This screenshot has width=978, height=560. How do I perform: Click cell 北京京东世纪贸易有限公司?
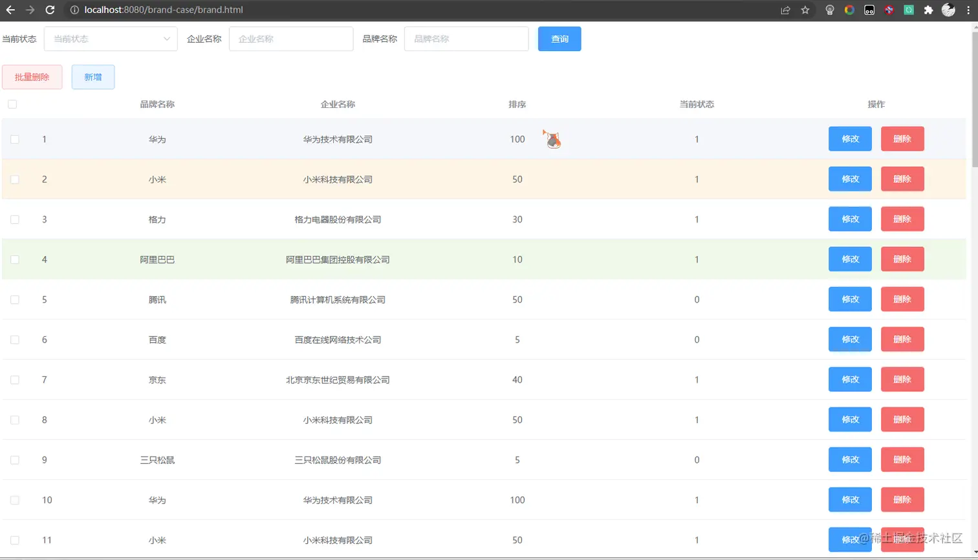pos(338,380)
